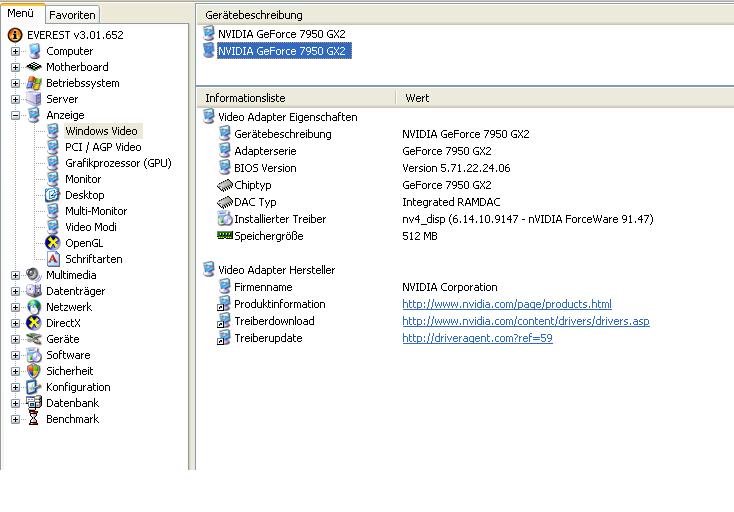Click the Monitor item icon
734x512 pixels.
pos(53,179)
